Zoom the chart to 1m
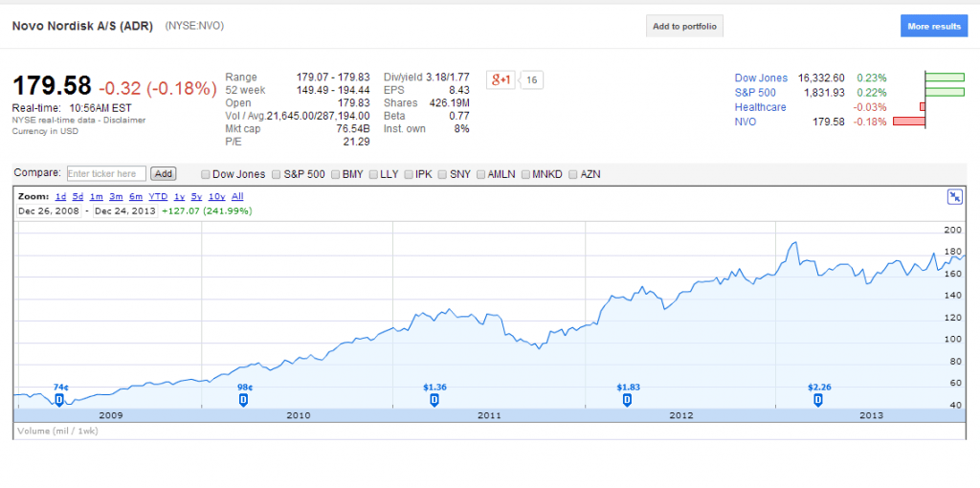 97,196
